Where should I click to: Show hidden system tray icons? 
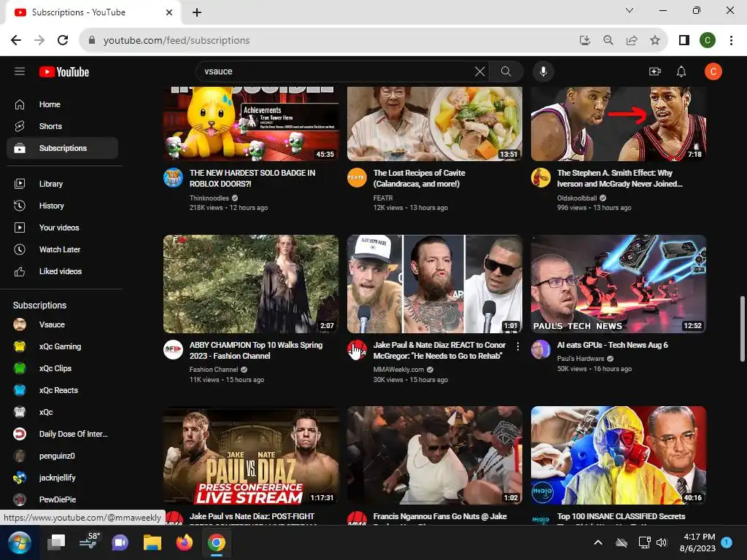tap(598, 542)
